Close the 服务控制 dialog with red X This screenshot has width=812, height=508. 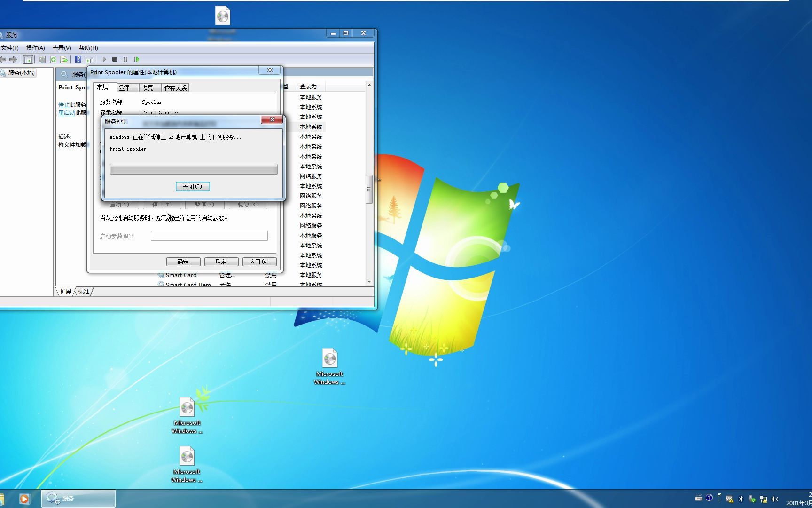[272, 119]
